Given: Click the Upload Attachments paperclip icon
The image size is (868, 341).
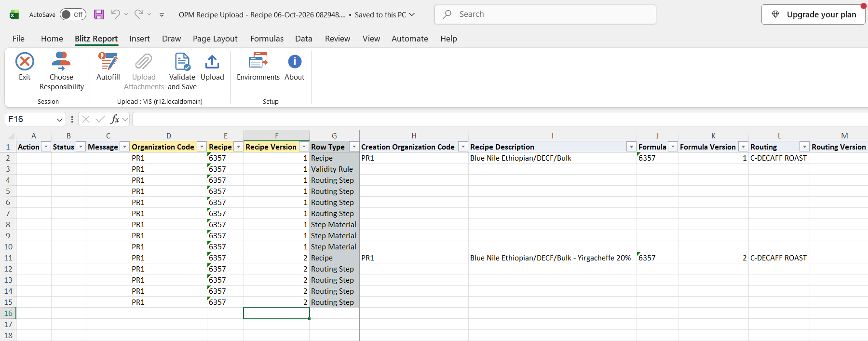Looking at the screenshot, I should tap(144, 62).
